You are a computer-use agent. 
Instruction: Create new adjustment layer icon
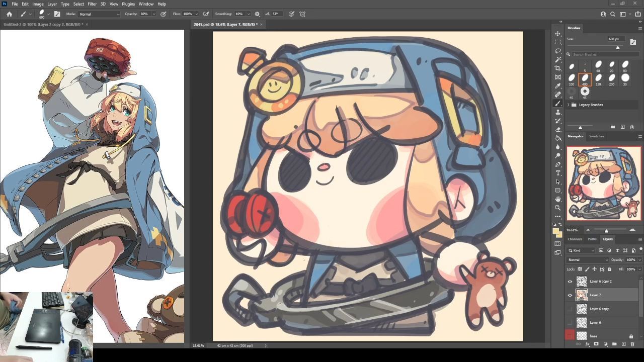(x=605, y=344)
